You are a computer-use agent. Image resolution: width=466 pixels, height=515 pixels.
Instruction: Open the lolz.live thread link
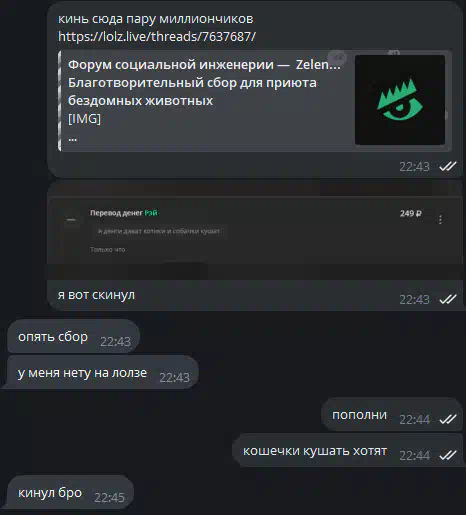157,37
